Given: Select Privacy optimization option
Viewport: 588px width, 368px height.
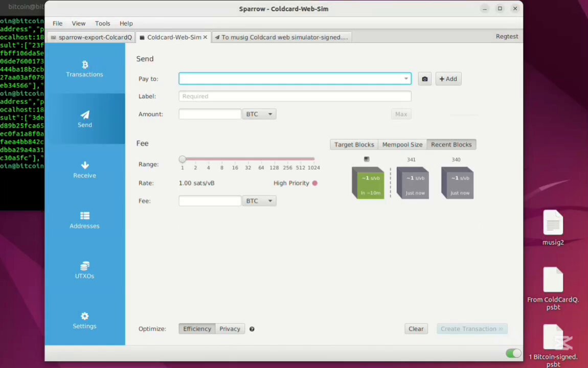Looking at the screenshot, I should point(230,329).
